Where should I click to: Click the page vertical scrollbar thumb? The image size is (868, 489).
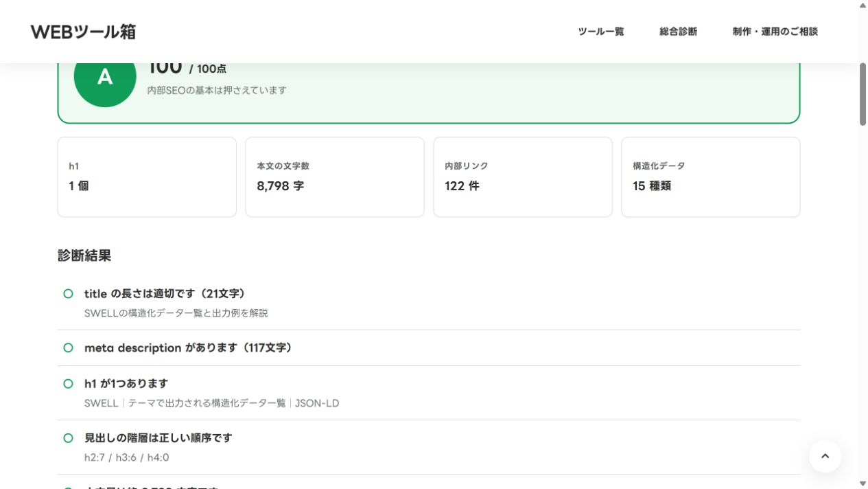(x=863, y=94)
